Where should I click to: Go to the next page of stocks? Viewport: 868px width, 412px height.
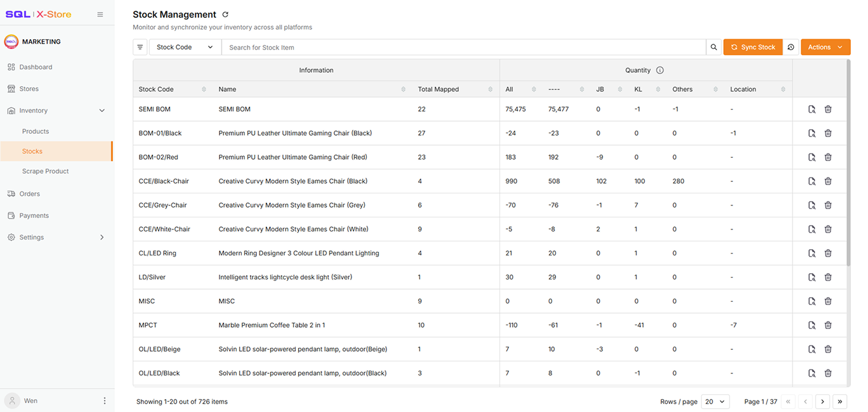coord(823,402)
